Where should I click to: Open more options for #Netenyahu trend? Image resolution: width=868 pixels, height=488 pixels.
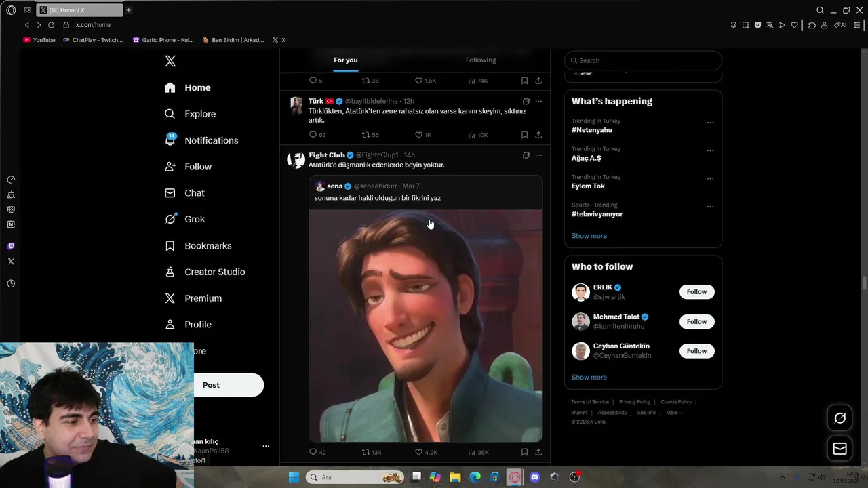pos(710,123)
